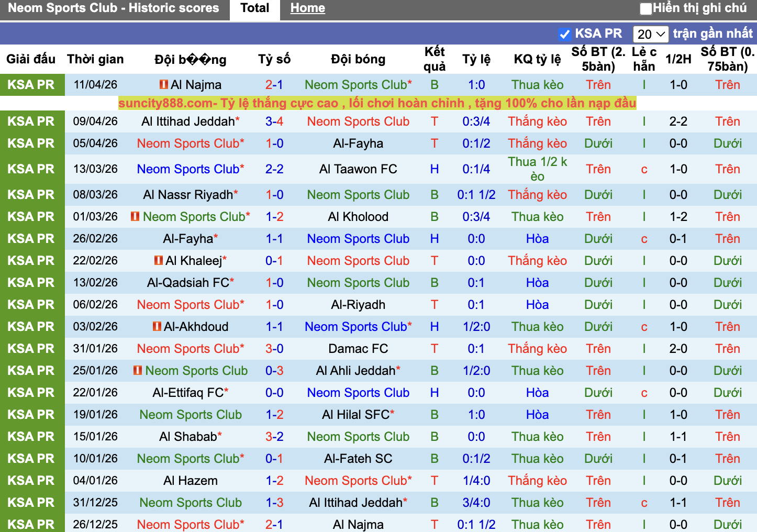Select handicap 0:1 1/2 in Al Nassr row
This screenshot has height=532, width=757.
476,195
